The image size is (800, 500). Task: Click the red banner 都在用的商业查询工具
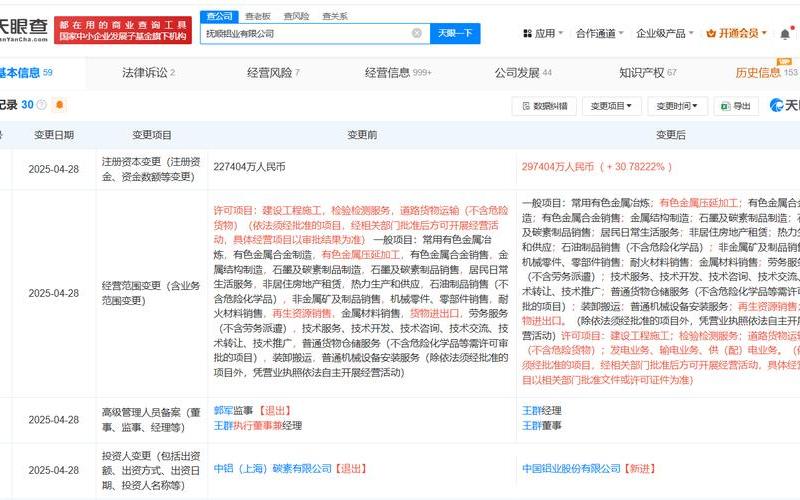(x=122, y=30)
